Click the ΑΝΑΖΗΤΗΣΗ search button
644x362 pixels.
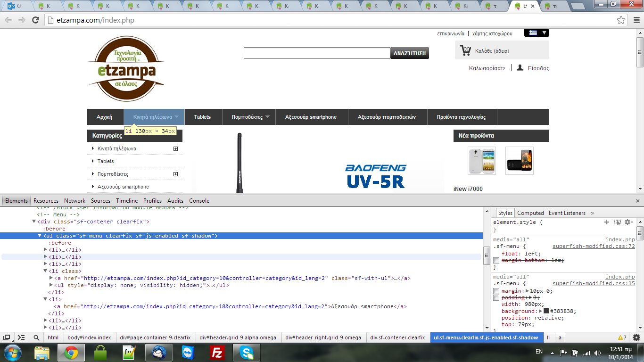tap(410, 53)
